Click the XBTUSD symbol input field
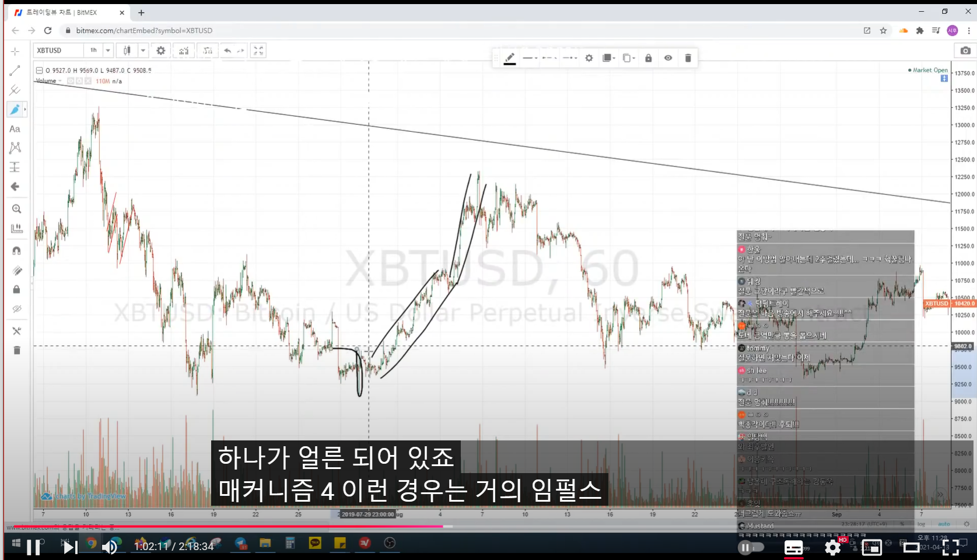 click(x=58, y=50)
